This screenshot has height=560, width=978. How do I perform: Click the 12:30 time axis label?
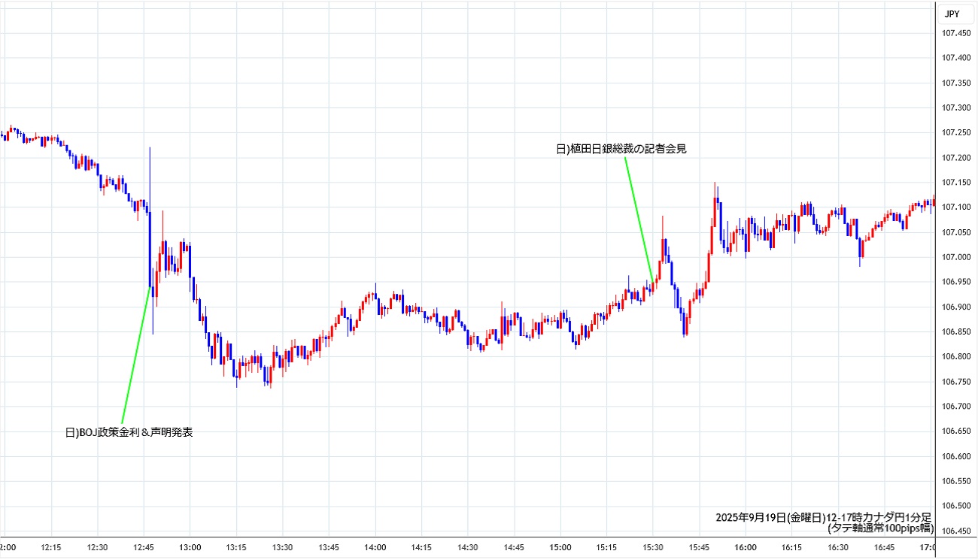click(x=97, y=548)
